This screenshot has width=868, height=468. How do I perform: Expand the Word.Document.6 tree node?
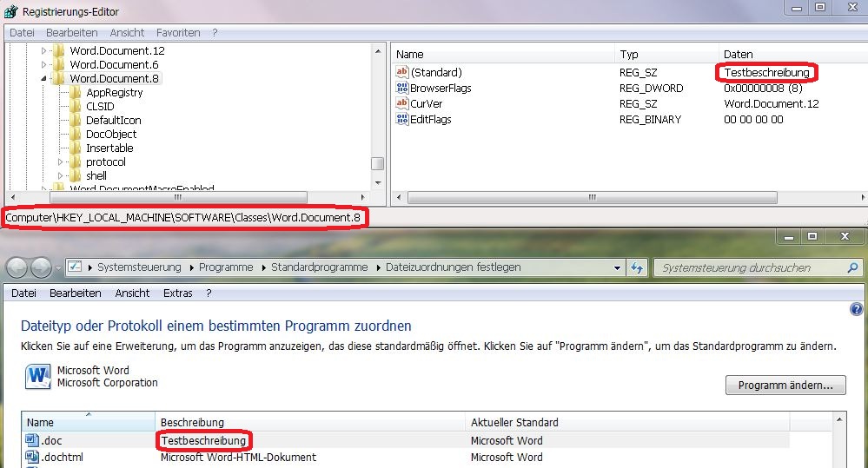[43, 65]
